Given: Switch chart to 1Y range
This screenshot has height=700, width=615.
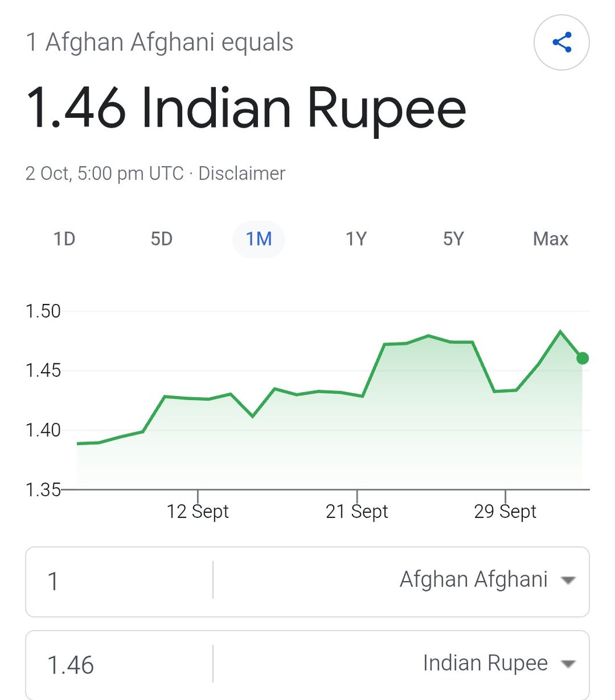Looking at the screenshot, I should tap(356, 239).
